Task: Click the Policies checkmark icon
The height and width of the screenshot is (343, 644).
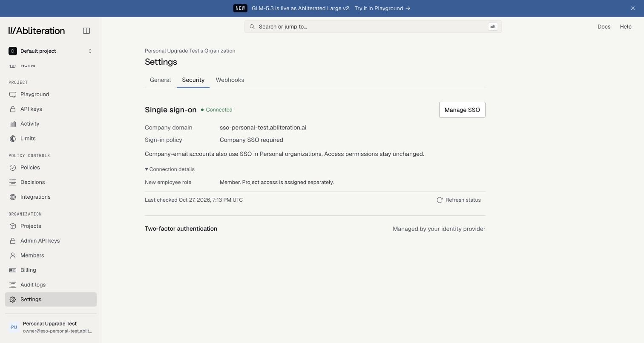Action: pyautogui.click(x=13, y=168)
